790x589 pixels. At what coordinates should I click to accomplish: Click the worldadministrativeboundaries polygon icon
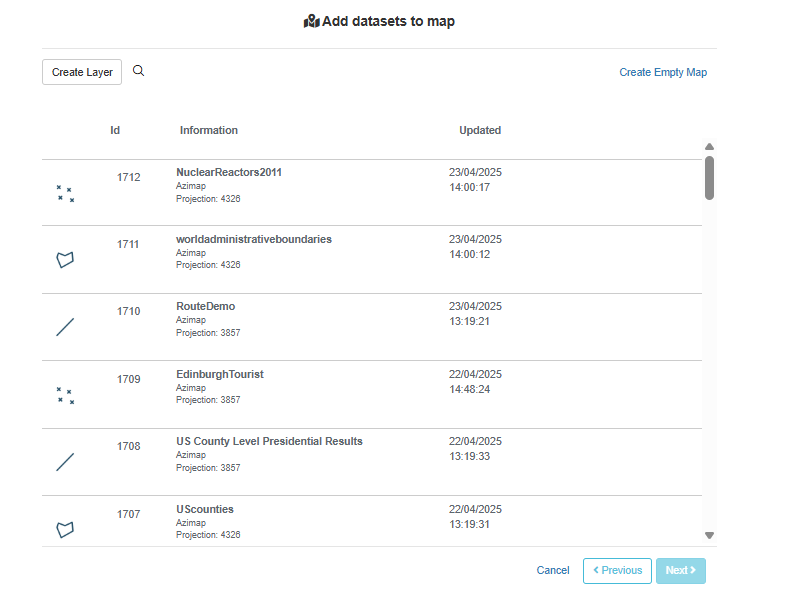(x=65, y=260)
